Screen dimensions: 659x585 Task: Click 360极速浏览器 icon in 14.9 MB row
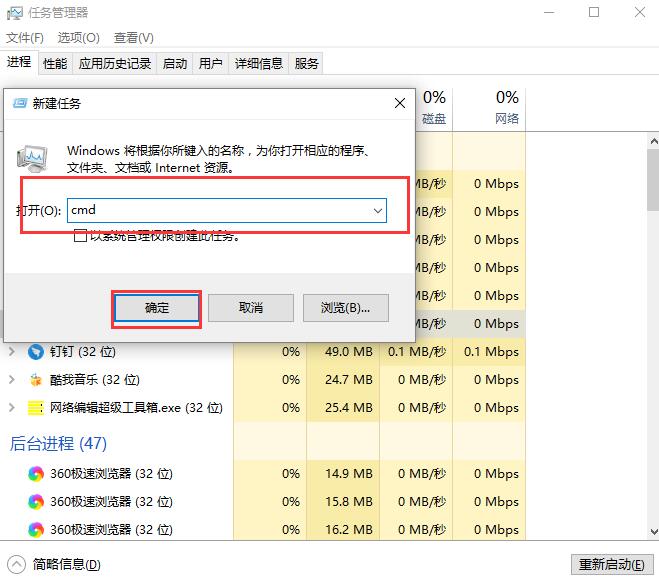click(36, 474)
